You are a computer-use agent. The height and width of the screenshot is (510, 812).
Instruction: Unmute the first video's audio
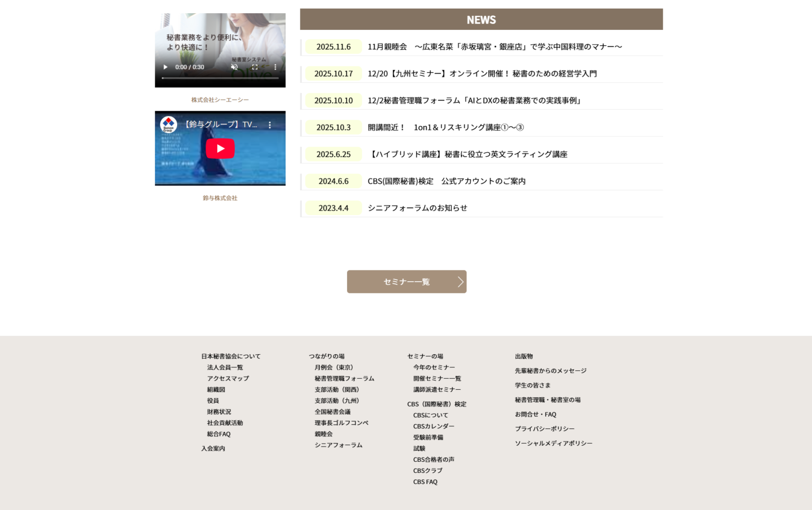point(234,67)
